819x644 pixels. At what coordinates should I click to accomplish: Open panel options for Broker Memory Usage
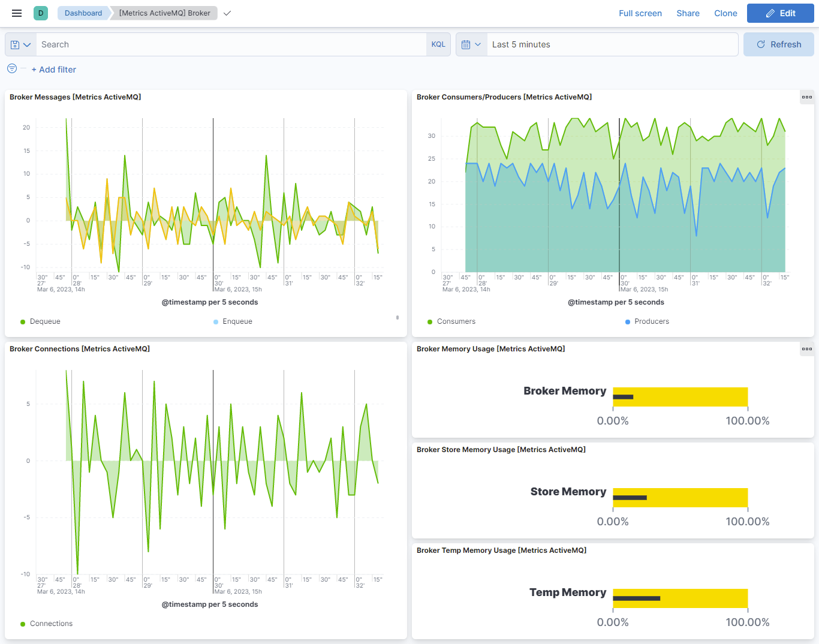pos(807,349)
